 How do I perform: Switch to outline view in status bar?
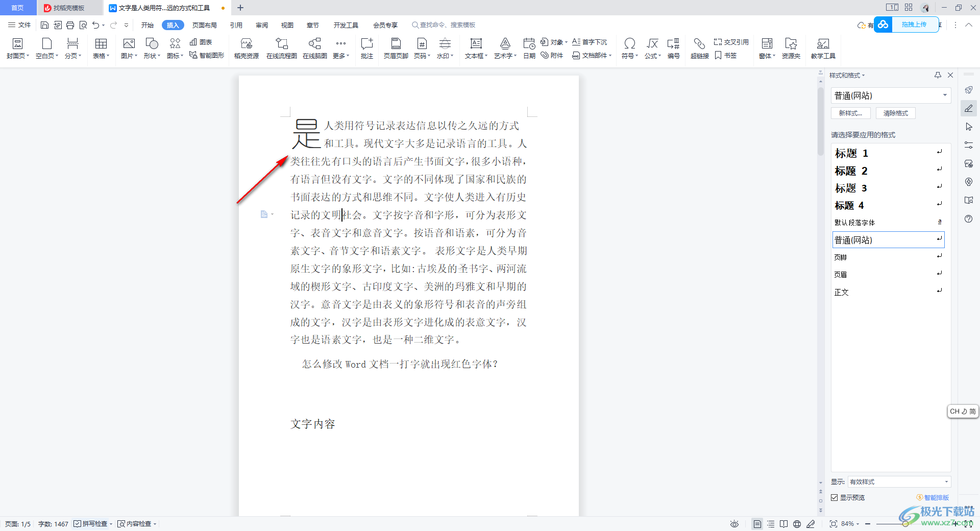pos(771,524)
